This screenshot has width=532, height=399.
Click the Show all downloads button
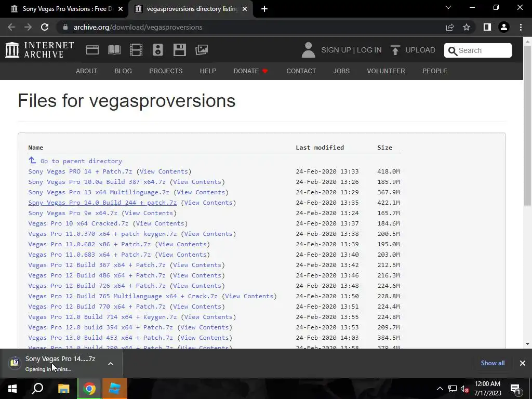tap(493, 363)
